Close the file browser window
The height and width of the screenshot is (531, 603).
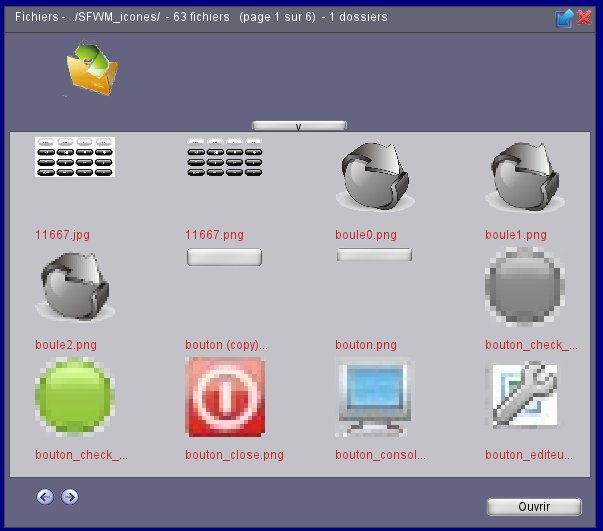[x=585, y=17]
